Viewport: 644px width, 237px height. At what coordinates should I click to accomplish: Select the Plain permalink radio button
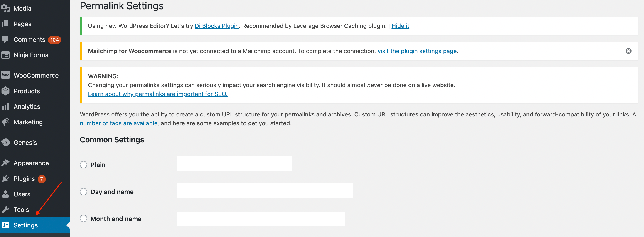coord(84,165)
